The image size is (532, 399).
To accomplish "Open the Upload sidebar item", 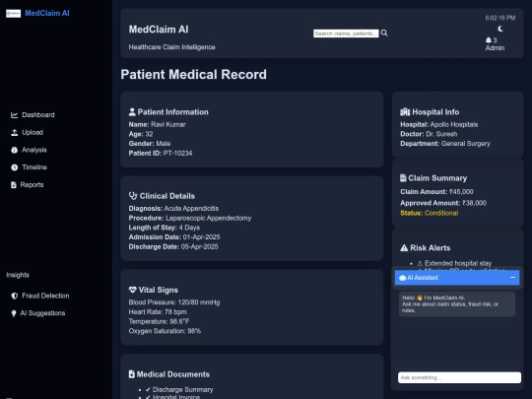I will [x=27, y=133].
